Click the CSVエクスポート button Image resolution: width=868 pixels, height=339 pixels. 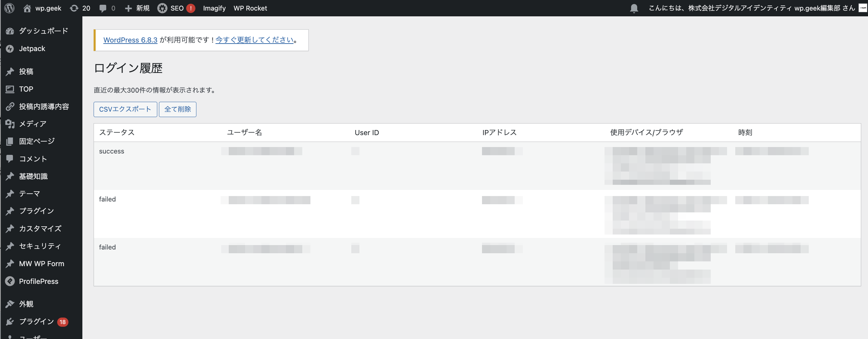pos(125,109)
